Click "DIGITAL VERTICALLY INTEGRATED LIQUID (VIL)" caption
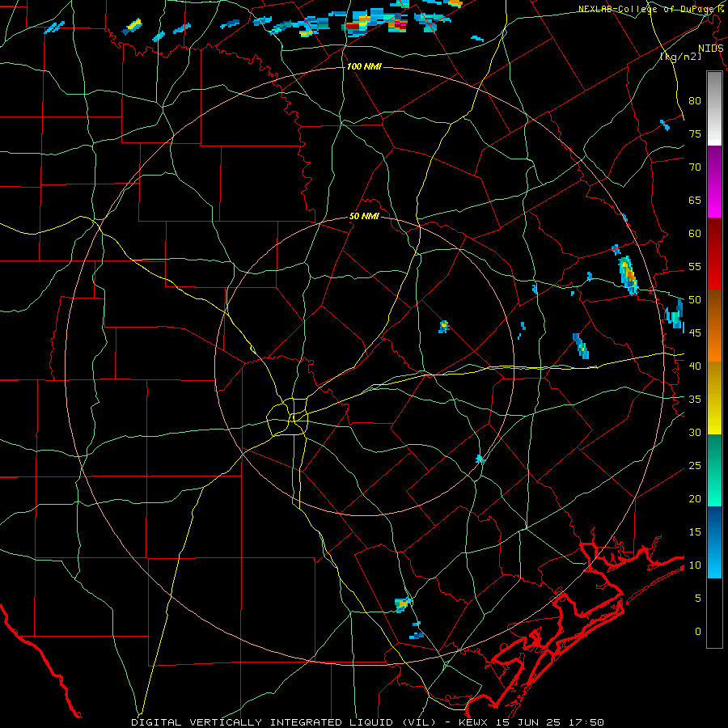 tap(283, 722)
